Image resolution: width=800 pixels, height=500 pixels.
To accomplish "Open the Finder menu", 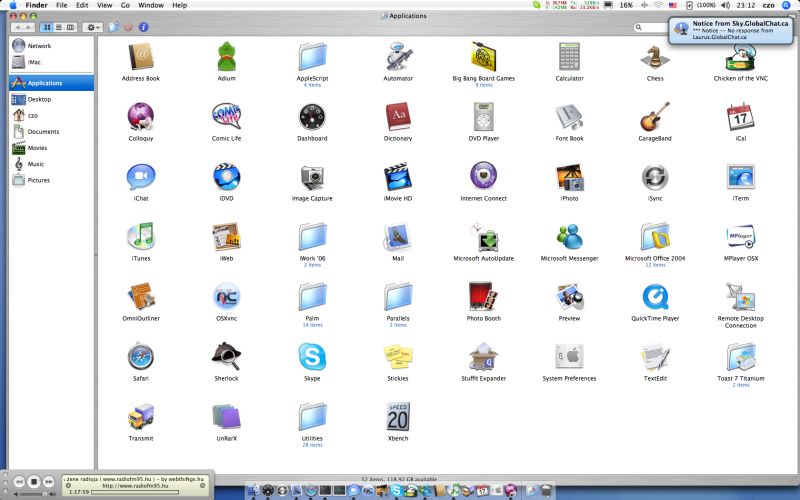I will point(36,5).
